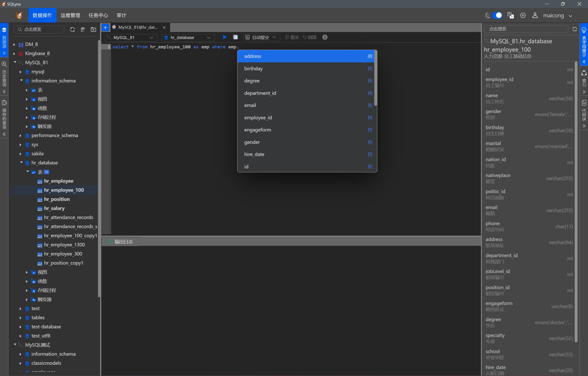
Task: Open the 数据操作 menu
Action: [x=42, y=15]
